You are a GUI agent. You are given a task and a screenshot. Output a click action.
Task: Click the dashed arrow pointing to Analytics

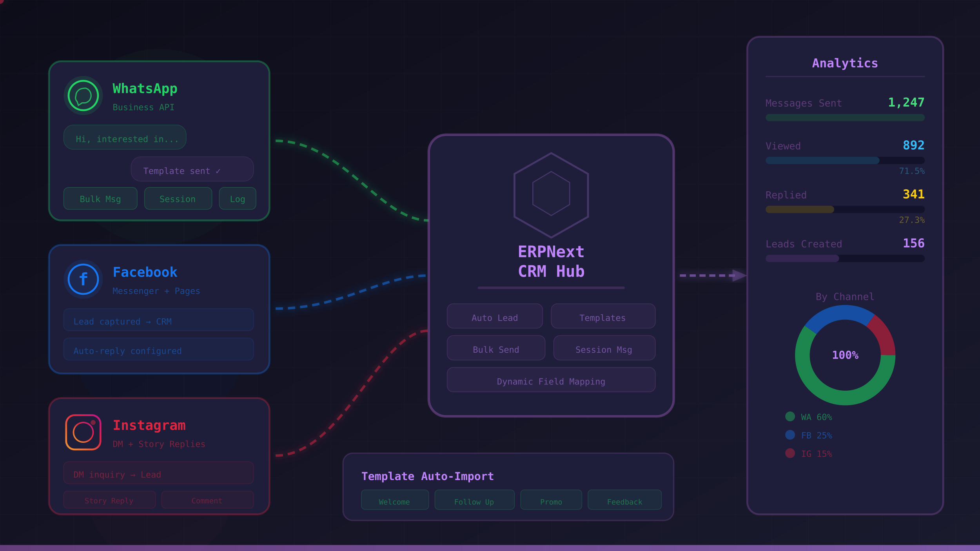point(713,275)
